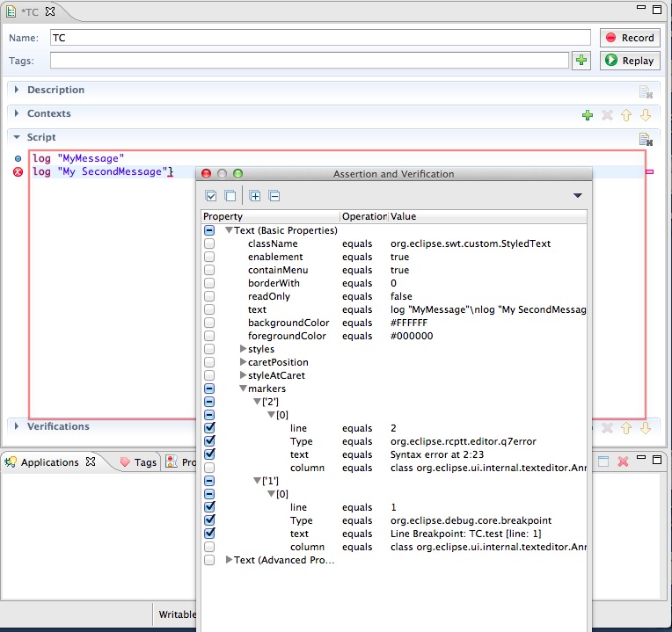This screenshot has height=632, width=672.
Task: Uncheck the Syntax error text checkbox
Action: pos(209,454)
